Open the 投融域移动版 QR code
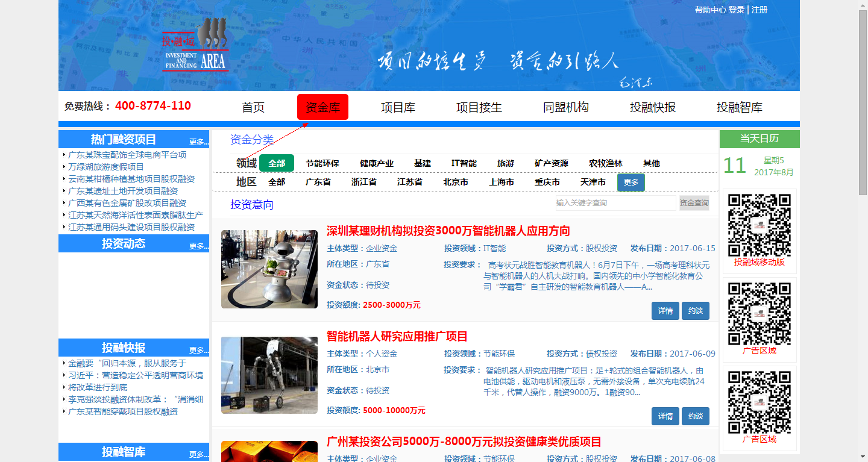The width and height of the screenshot is (868, 462). coord(759,225)
